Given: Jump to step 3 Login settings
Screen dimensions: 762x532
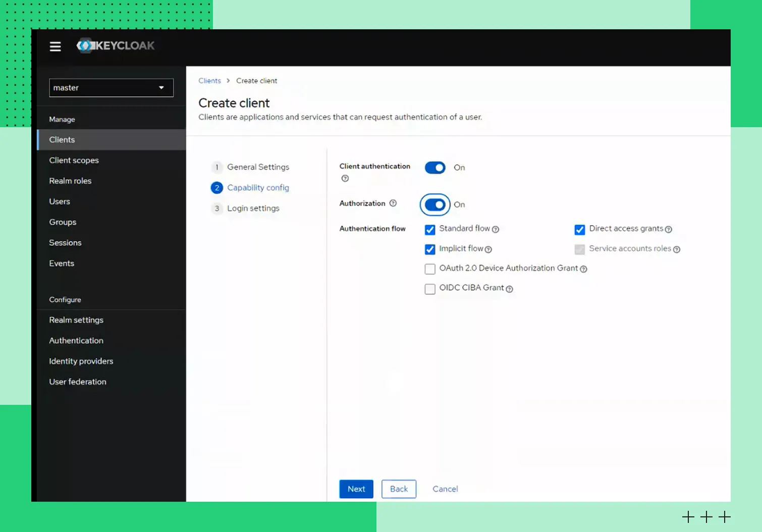Looking at the screenshot, I should pos(253,208).
